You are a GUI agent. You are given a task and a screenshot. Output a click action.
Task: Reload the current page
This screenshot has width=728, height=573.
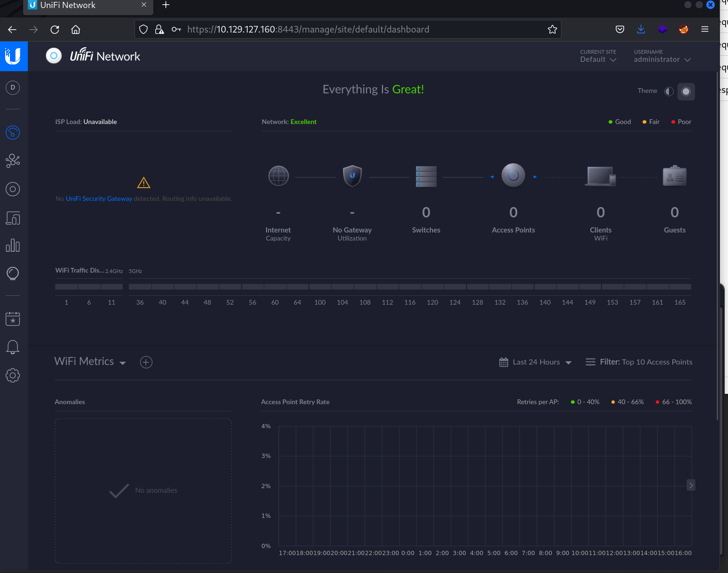55,29
